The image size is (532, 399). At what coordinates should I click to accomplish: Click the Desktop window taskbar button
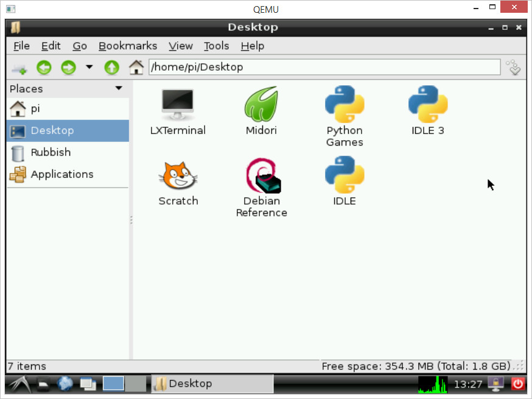point(212,384)
